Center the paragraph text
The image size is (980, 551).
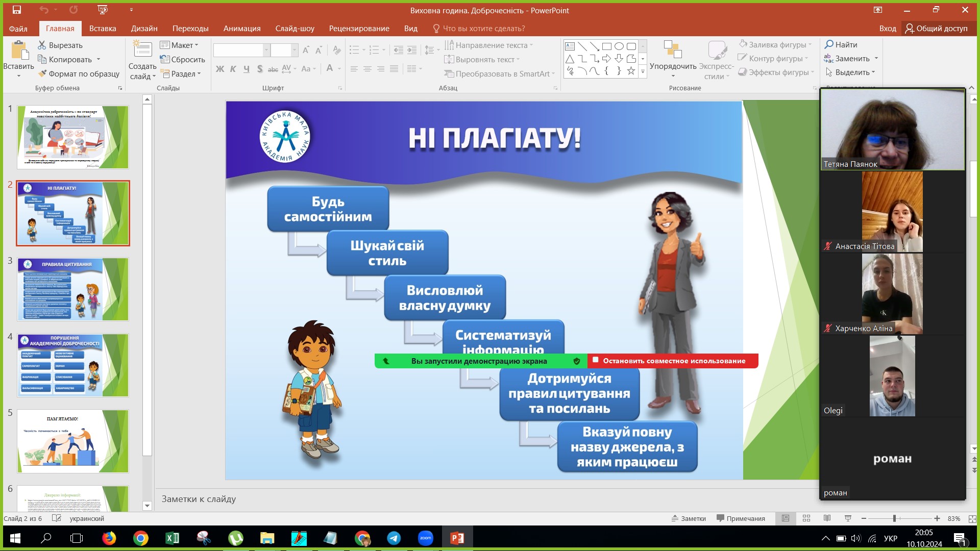click(367, 69)
